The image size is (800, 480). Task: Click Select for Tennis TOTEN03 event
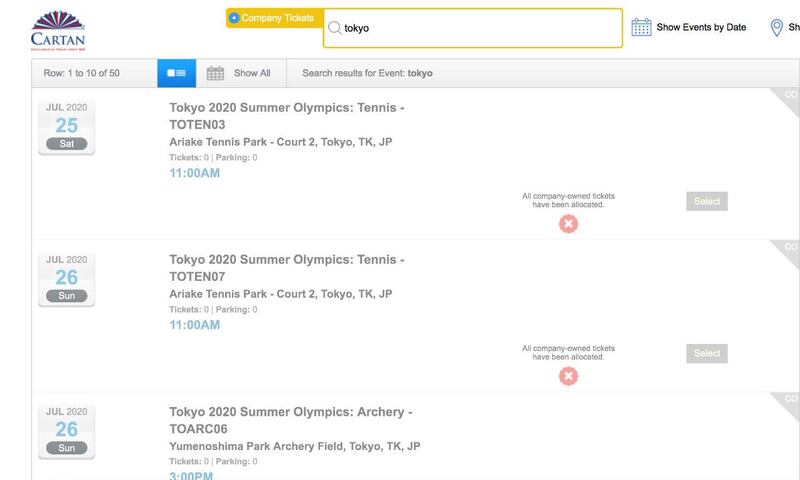coord(707,201)
